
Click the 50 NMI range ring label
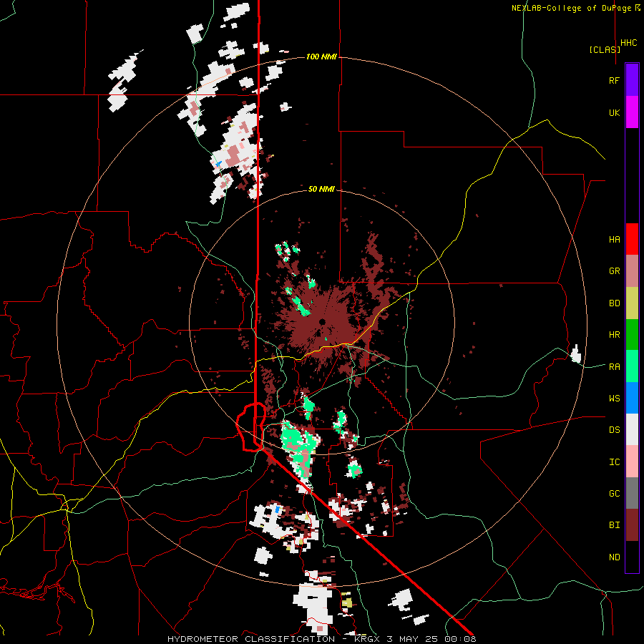coord(321,189)
